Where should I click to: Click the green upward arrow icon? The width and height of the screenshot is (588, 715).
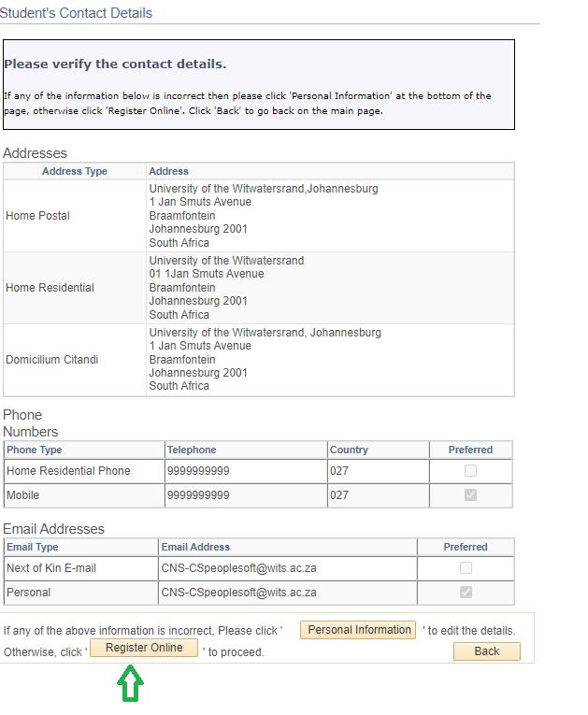tap(130, 684)
